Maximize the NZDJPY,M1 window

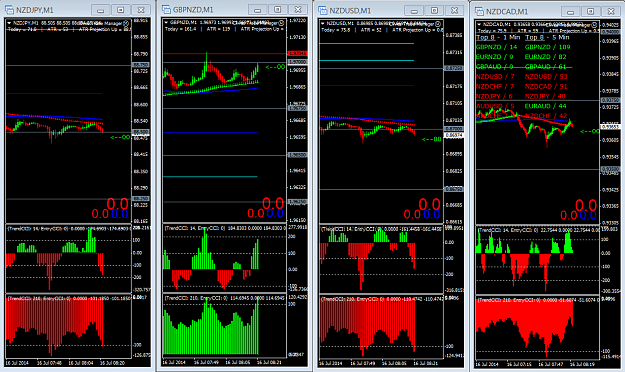121,10
